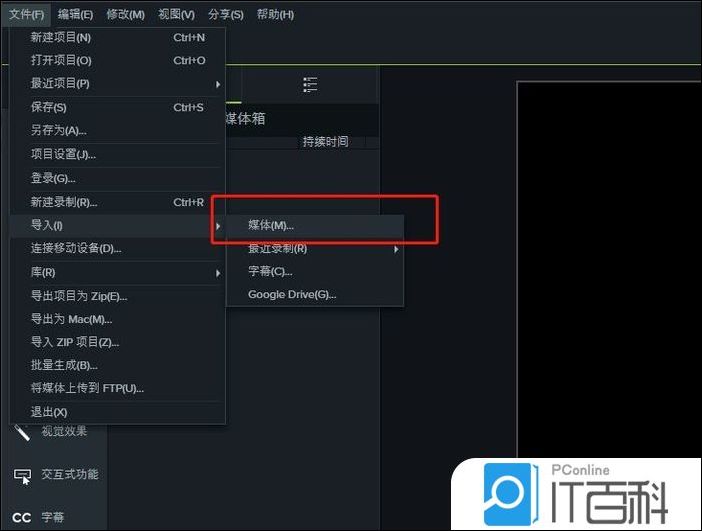The width and height of the screenshot is (702, 531).
Task: Select 将媒体上传到 FTP(U)...
Action: click(117, 388)
